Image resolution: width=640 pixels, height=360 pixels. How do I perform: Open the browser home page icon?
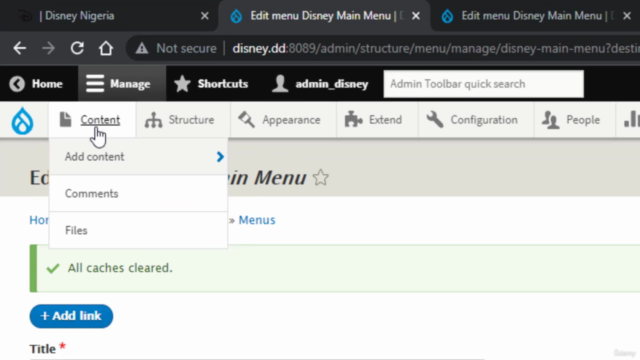[x=106, y=49]
